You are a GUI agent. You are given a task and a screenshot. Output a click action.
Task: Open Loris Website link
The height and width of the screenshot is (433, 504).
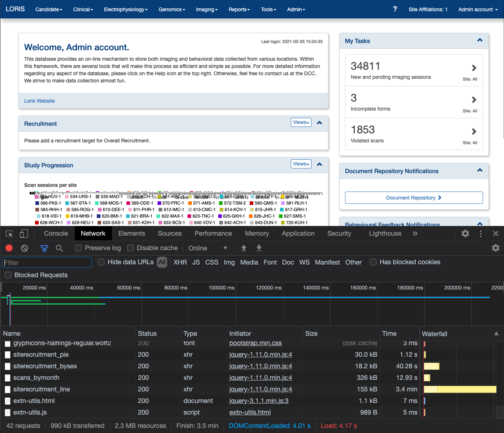pos(39,101)
